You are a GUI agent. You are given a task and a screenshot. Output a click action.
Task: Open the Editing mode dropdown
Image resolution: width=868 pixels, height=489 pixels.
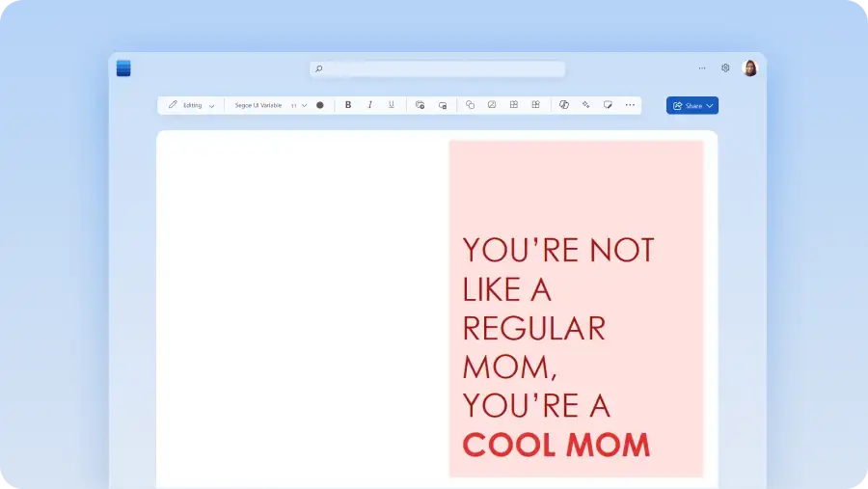click(192, 105)
